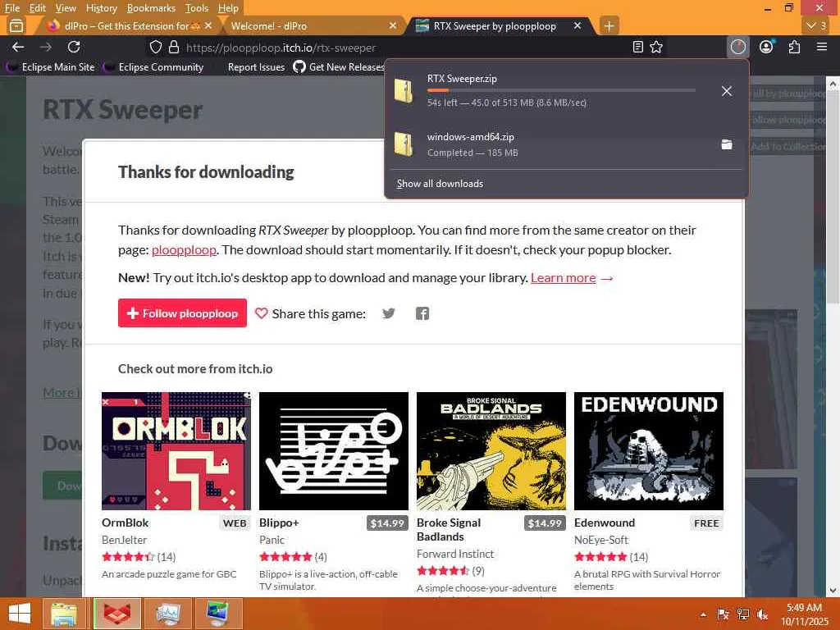Open the Action Center flag tray icon
The image size is (840, 630).
coord(723,614)
